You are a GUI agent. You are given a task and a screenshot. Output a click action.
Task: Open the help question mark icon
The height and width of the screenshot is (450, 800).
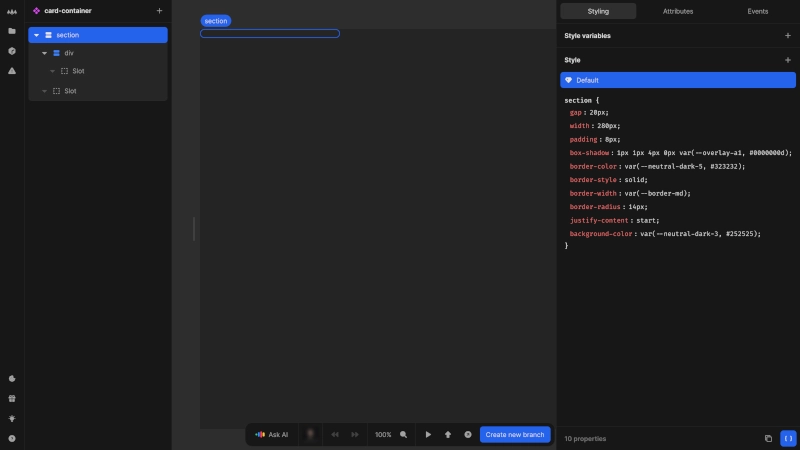point(12,438)
